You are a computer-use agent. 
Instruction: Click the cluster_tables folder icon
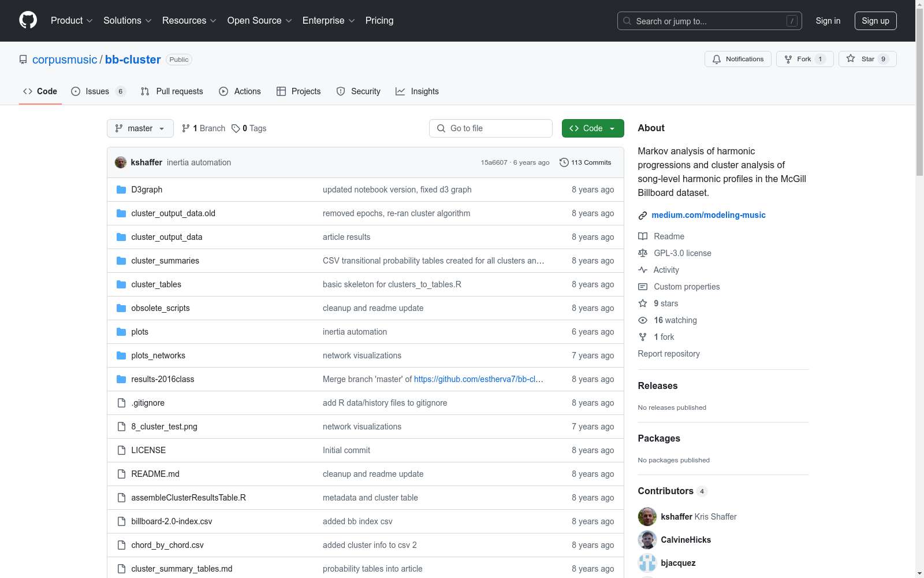(121, 284)
